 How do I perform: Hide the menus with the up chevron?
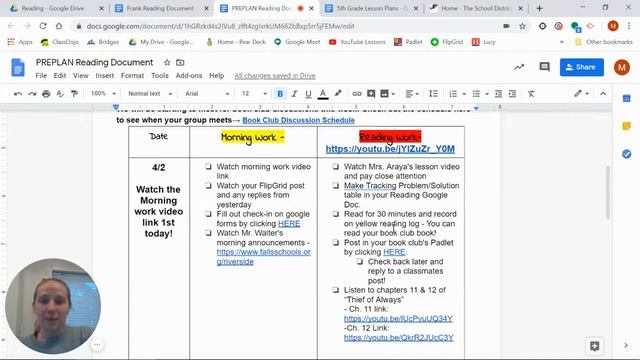pyautogui.click(x=603, y=93)
